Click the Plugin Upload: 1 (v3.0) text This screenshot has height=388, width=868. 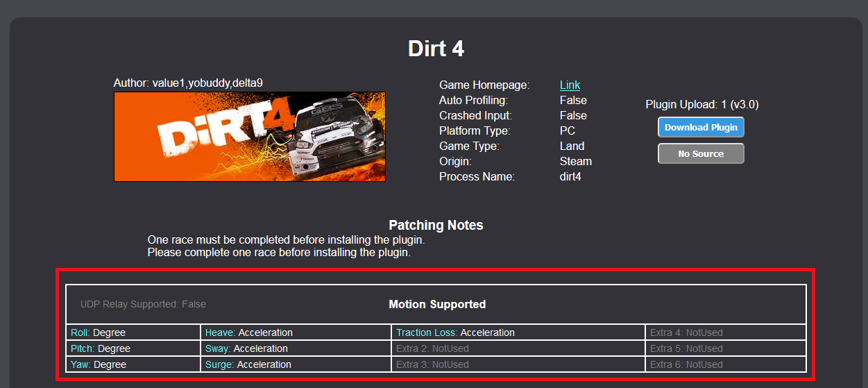pyautogui.click(x=702, y=105)
